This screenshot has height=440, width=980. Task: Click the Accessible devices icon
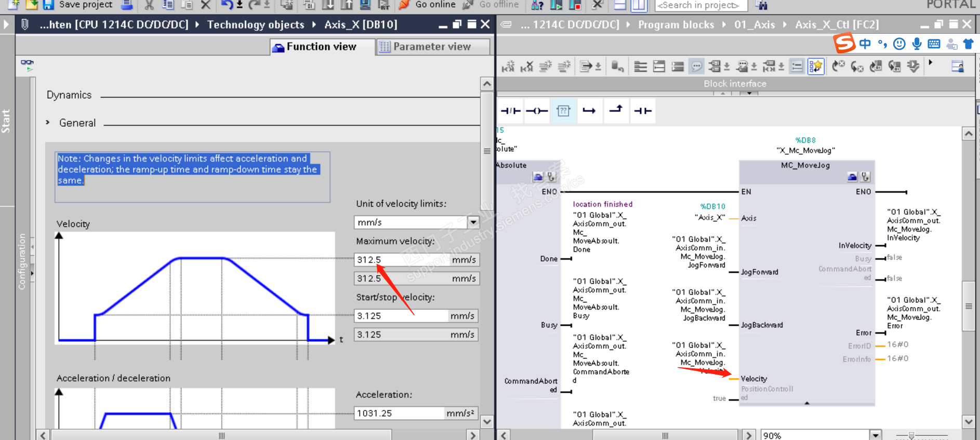[537, 5]
